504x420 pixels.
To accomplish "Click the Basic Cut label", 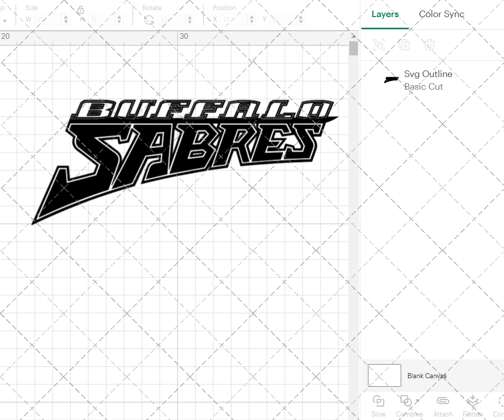I will (424, 87).
